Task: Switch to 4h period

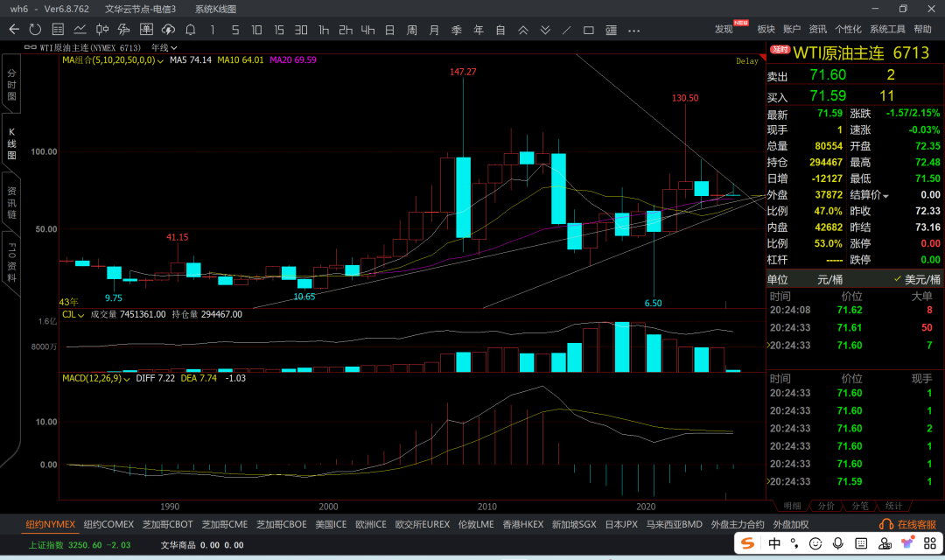Action: [367, 30]
